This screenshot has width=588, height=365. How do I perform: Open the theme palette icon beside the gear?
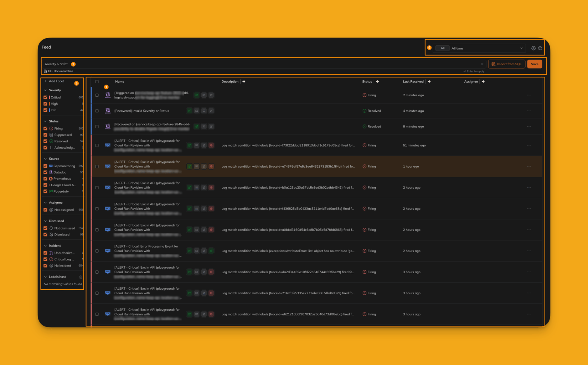(540, 48)
